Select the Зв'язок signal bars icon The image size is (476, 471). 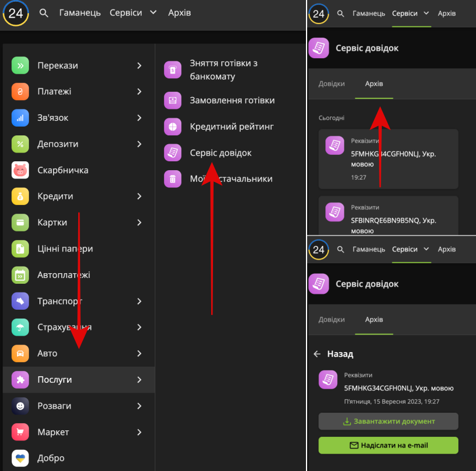pyautogui.click(x=20, y=118)
